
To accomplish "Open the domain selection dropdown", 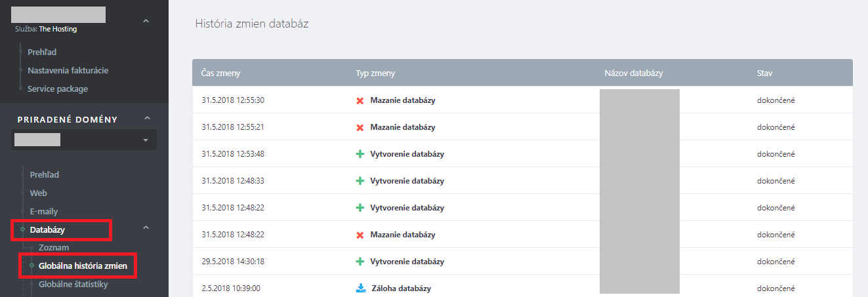I will coord(145,140).
